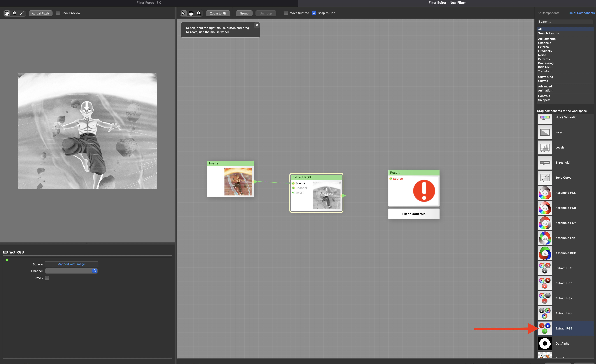
Task: Select the Gradients category
Action: pos(565,51)
